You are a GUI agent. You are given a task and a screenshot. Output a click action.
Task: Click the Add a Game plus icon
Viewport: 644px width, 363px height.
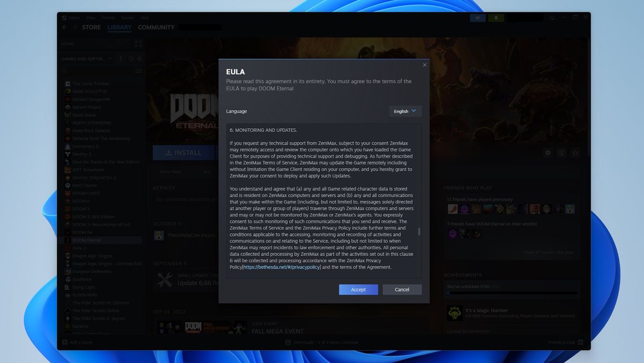(65, 342)
